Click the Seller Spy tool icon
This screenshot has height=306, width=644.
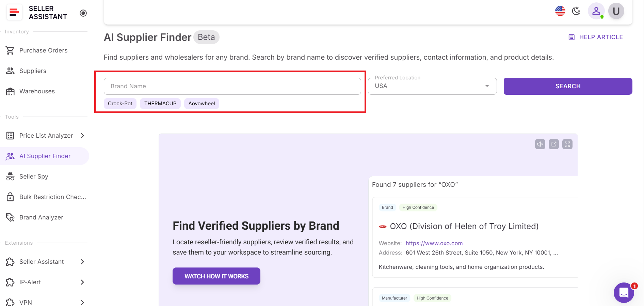pos(10,176)
